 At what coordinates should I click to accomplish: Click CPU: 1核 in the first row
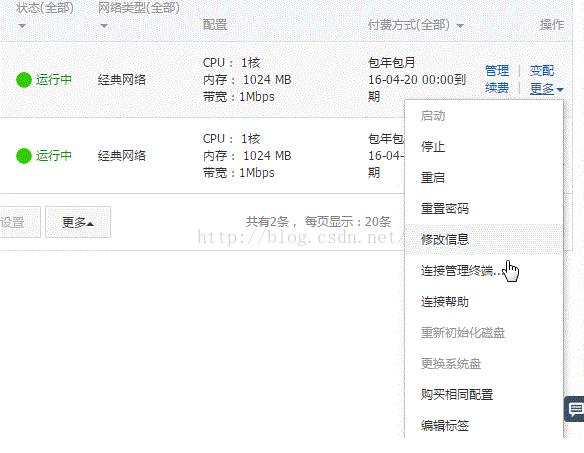click(231, 63)
